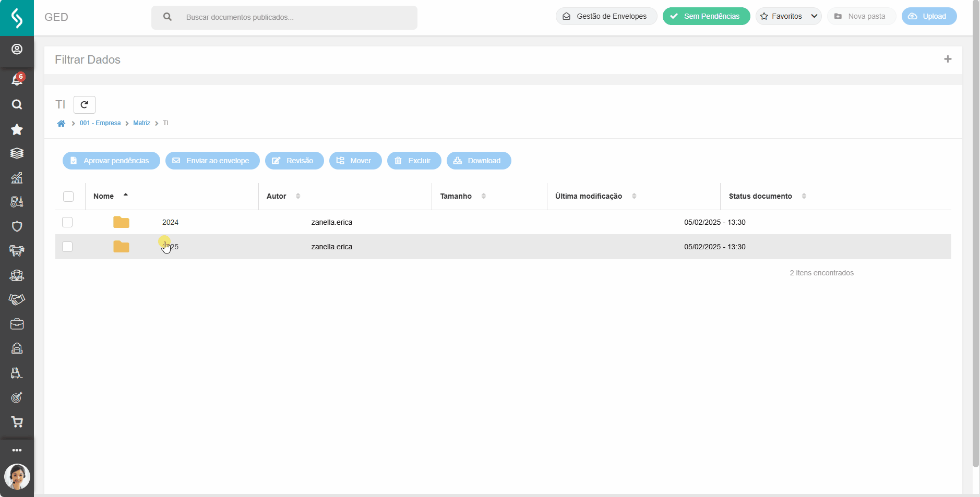Open the stacked layers icon in sidebar
The height and width of the screenshot is (497, 980).
[x=17, y=153]
